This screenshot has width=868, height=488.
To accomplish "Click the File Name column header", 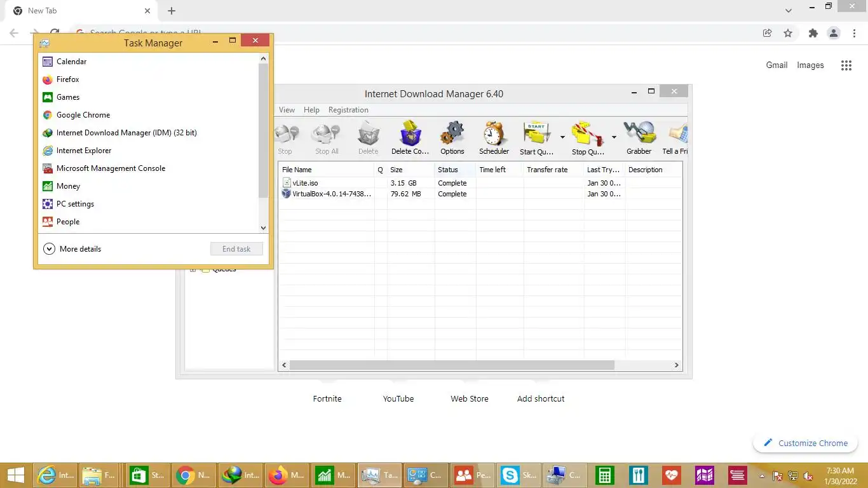I will [x=327, y=170].
